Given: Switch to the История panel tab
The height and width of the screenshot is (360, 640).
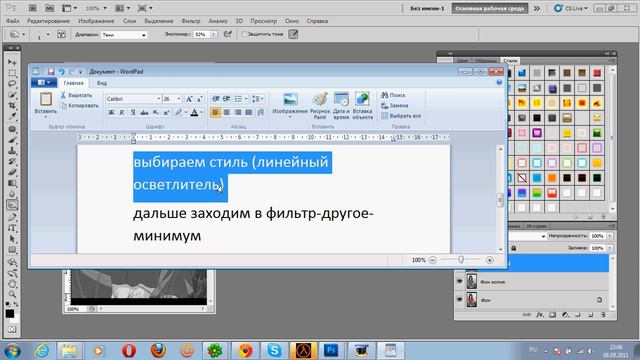Looking at the screenshot, I should click(x=536, y=226).
